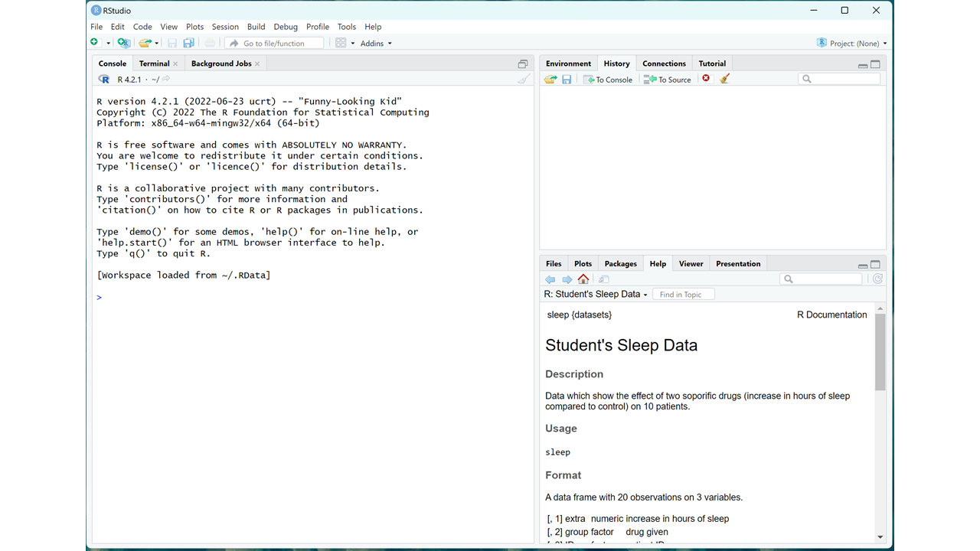Open the Tutorial tab
Screen dimensions: 980x551
(x=712, y=64)
